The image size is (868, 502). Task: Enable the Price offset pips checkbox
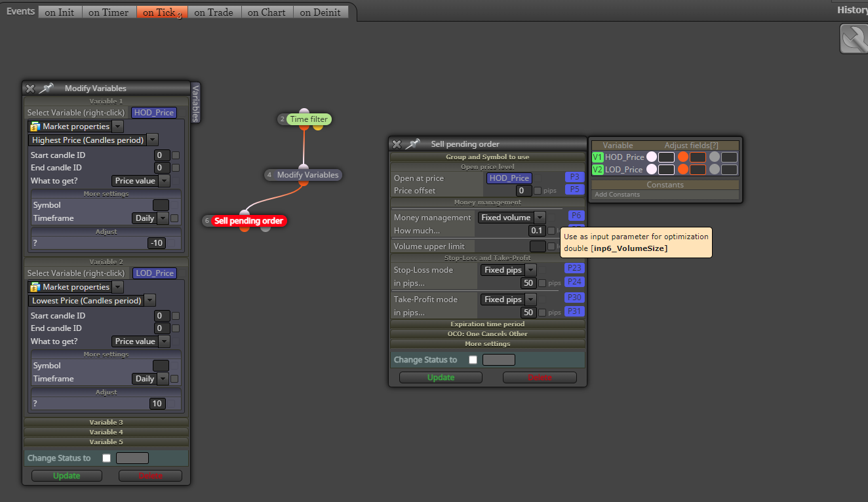point(538,191)
